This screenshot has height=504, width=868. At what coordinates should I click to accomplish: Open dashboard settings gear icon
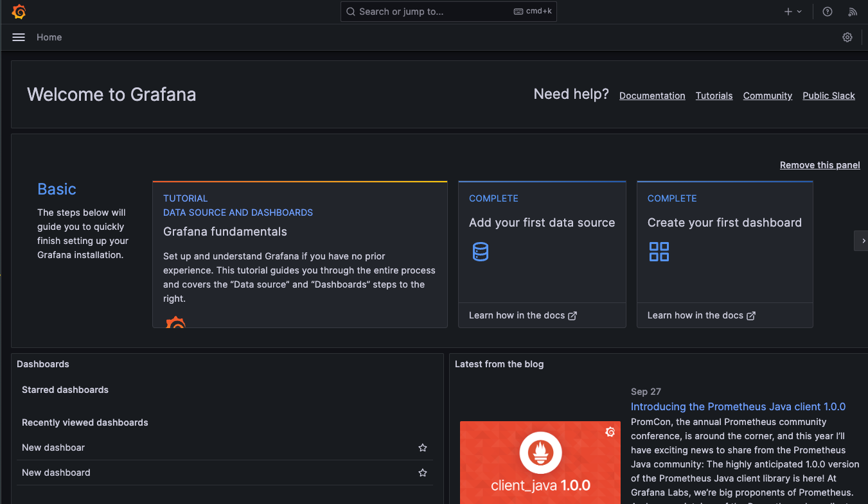point(847,37)
